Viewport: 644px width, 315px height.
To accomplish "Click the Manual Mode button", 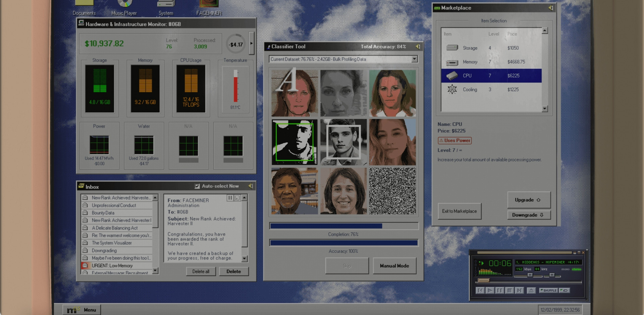I will point(394,266).
